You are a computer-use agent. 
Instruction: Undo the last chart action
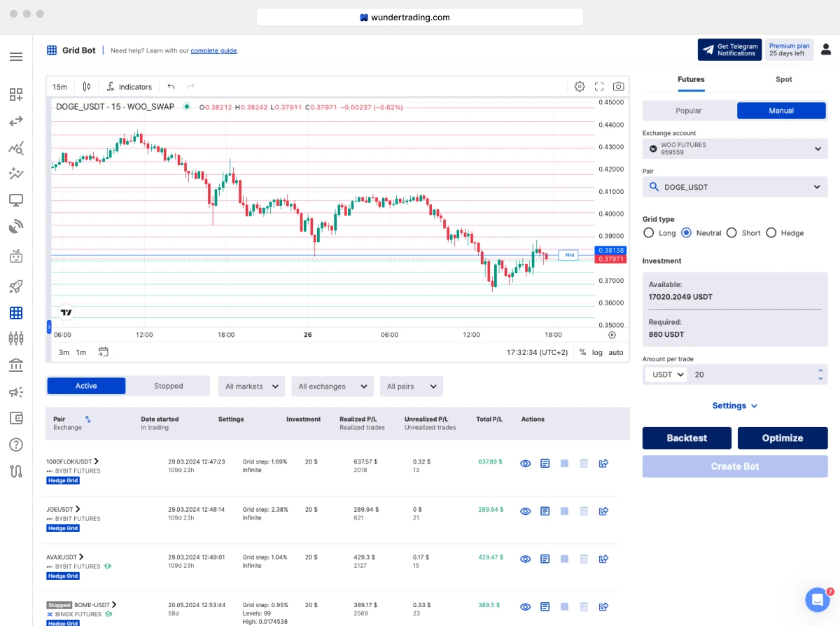pyautogui.click(x=171, y=86)
